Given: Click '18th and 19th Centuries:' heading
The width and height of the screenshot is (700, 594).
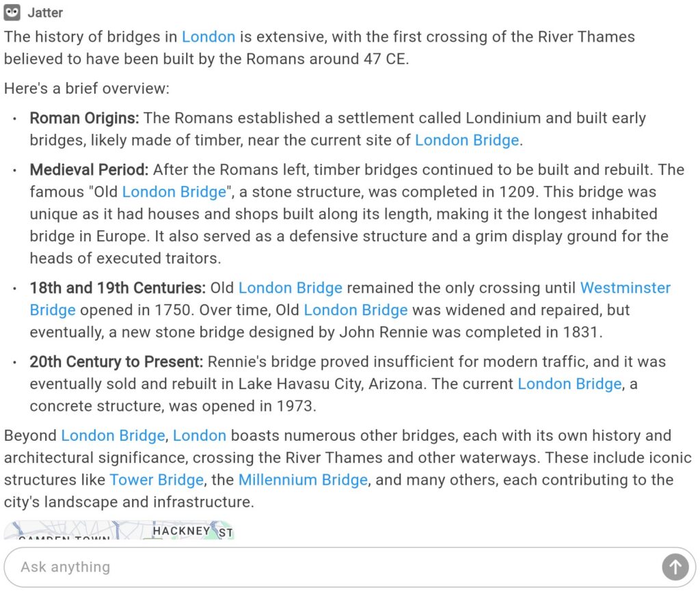Looking at the screenshot, I should 118,288.
